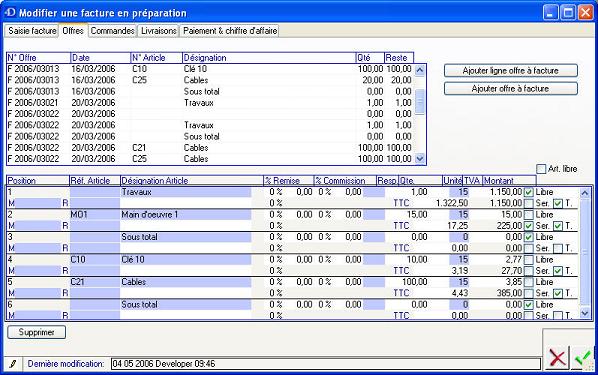This screenshot has width=598, height=375.
Task: Click Désignation column header in offers list
Action: 269,58
